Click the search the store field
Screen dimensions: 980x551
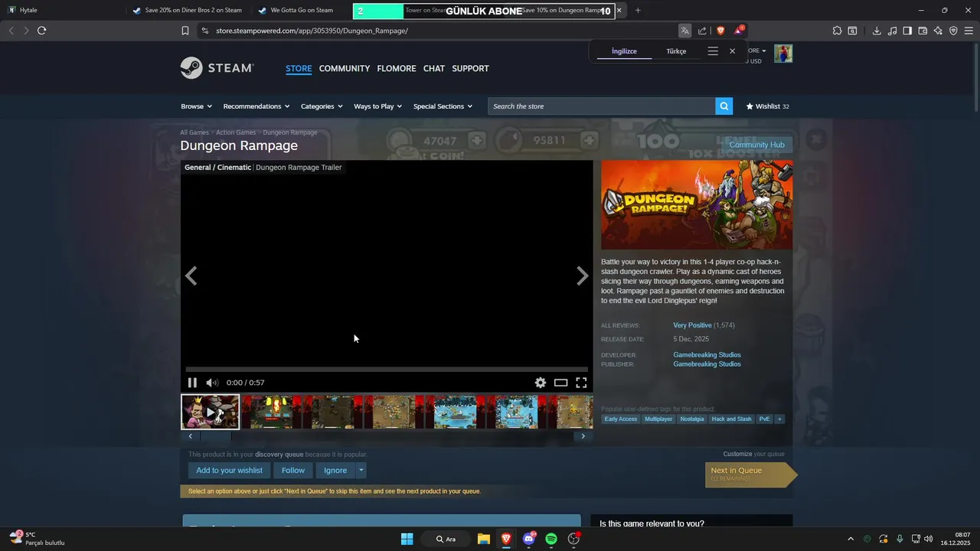602,106
